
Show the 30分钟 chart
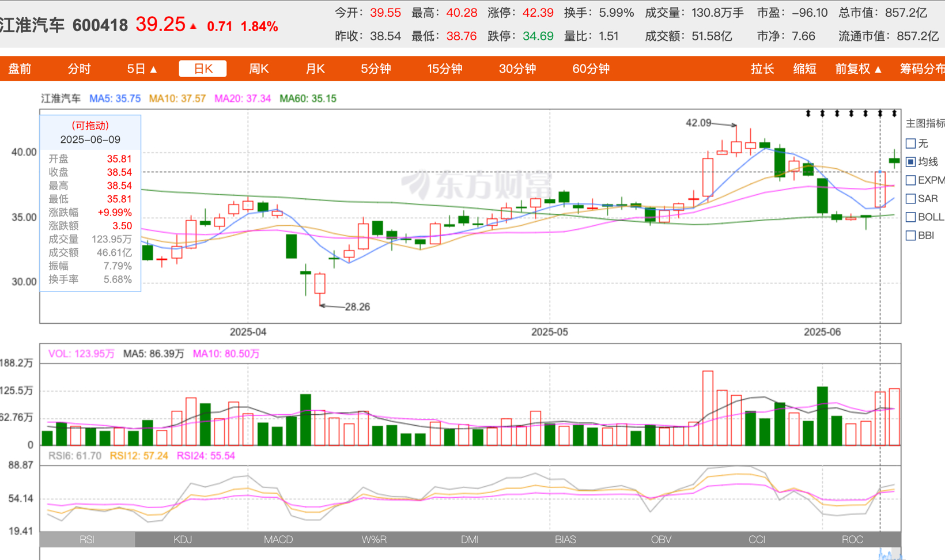point(517,69)
